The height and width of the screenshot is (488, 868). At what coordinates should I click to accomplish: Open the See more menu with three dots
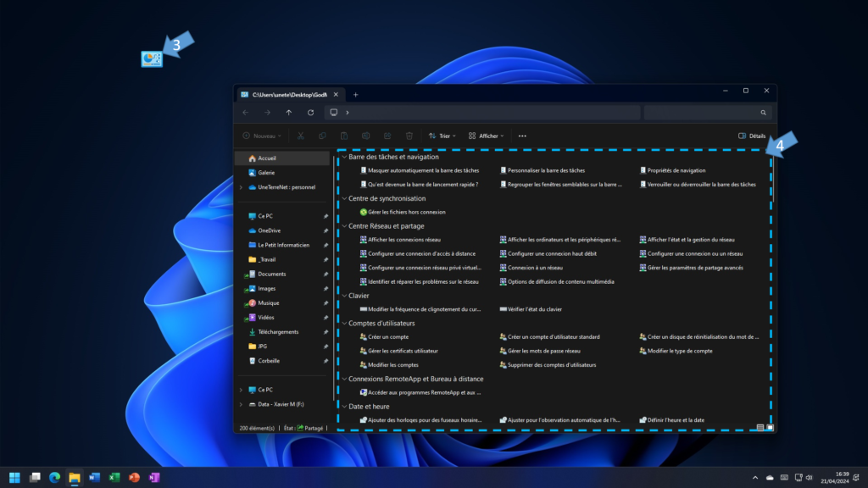[522, 136]
